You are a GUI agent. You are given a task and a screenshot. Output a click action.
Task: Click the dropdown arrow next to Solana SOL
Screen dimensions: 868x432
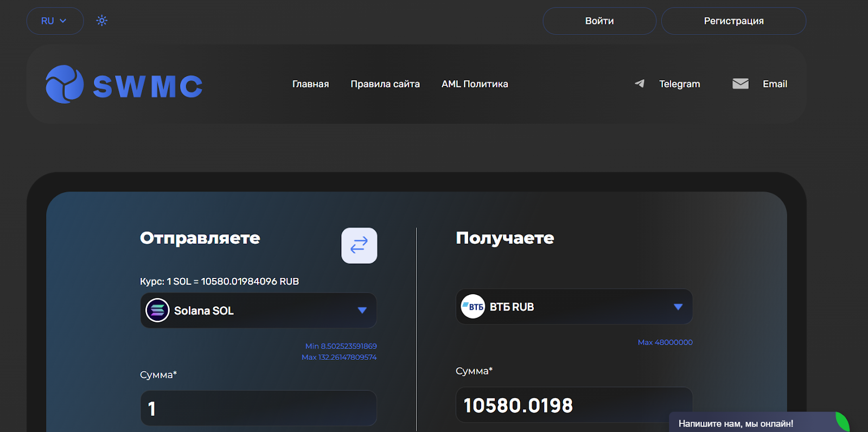point(362,310)
